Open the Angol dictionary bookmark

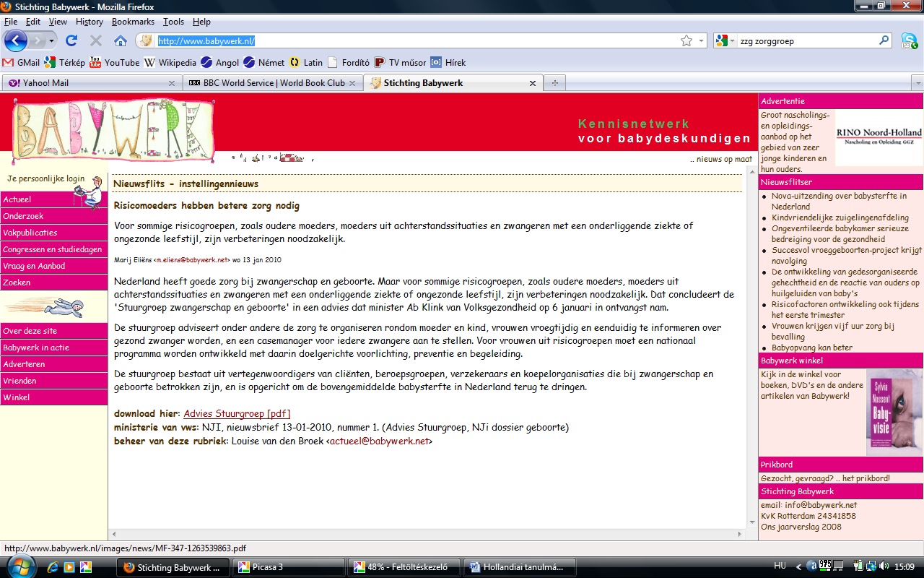coord(219,63)
